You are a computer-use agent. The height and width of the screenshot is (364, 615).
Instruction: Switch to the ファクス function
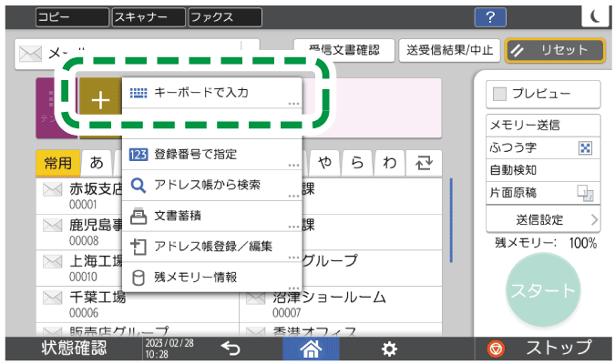(225, 17)
